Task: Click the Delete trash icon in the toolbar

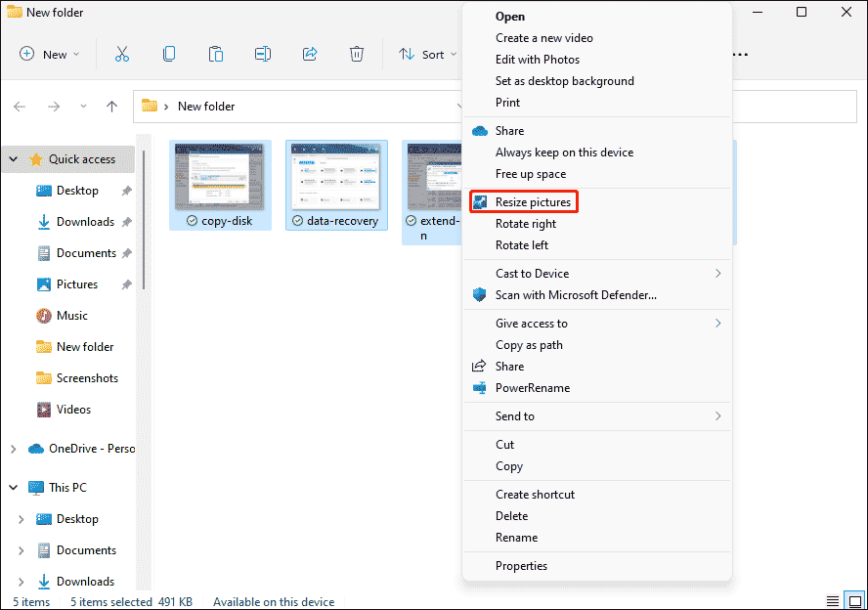Action: (356, 54)
